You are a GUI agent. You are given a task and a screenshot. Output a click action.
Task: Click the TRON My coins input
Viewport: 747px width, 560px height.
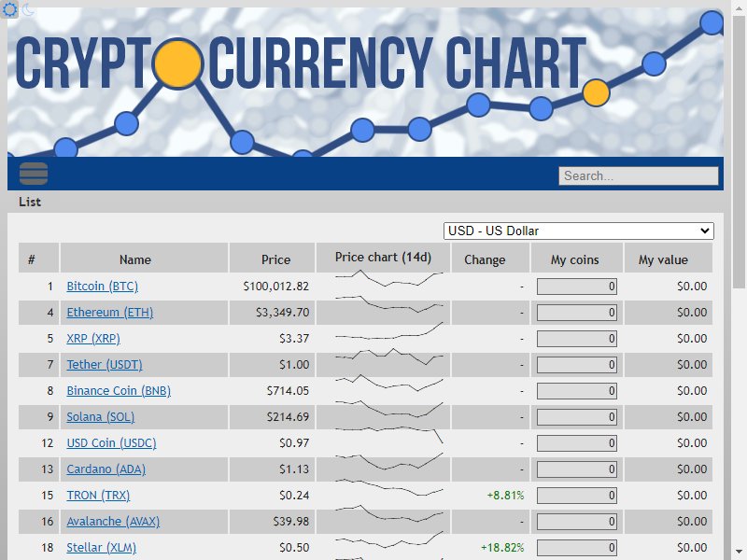[x=577, y=497]
